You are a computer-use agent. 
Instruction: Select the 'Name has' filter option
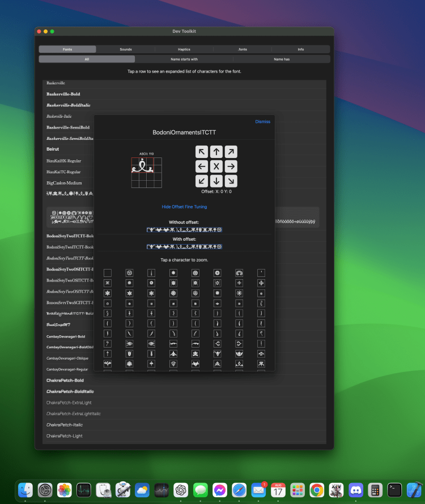[x=282, y=59]
